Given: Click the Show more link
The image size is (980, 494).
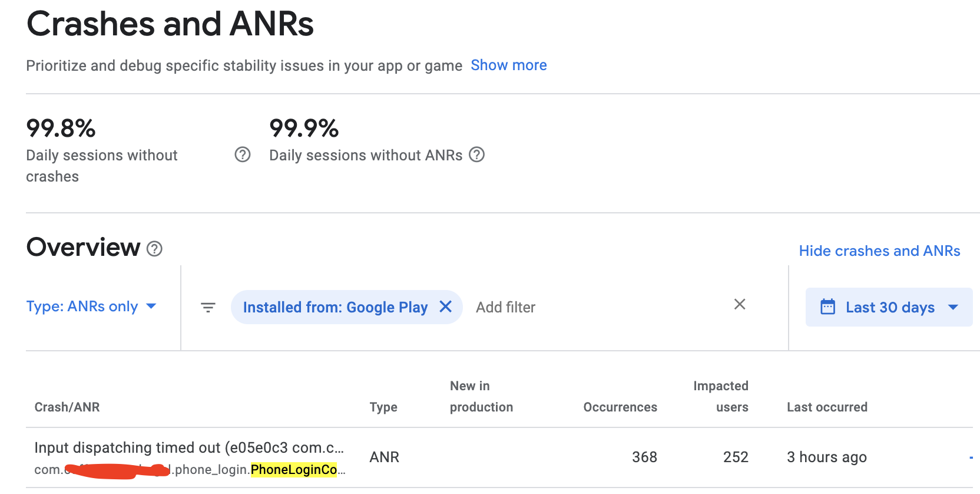Looking at the screenshot, I should tap(508, 65).
